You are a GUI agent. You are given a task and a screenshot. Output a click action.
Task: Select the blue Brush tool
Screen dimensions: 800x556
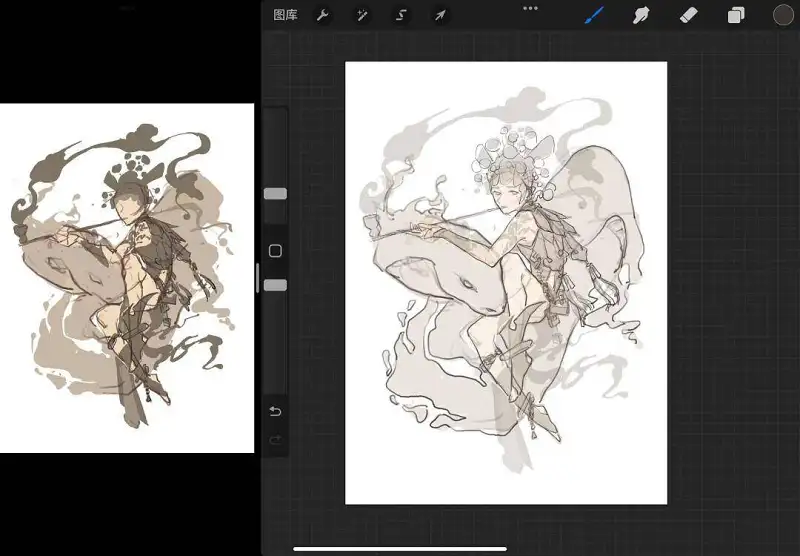pyautogui.click(x=594, y=15)
